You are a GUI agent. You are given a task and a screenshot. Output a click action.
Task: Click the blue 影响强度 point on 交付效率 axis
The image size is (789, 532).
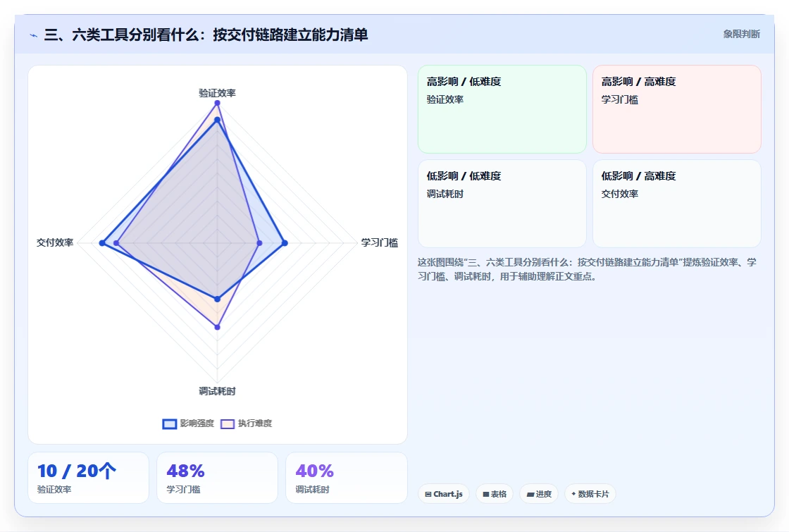(102, 243)
